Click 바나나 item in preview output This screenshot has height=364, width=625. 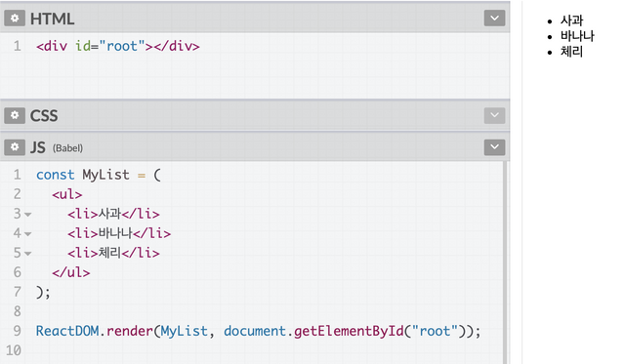577,36
